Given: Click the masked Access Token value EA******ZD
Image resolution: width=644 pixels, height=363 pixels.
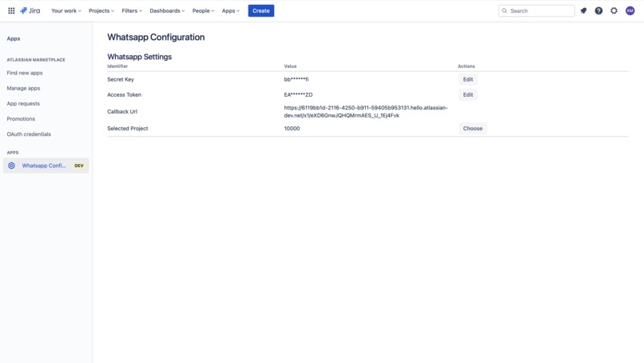Looking at the screenshot, I should pyautogui.click(x=298, y=94).
